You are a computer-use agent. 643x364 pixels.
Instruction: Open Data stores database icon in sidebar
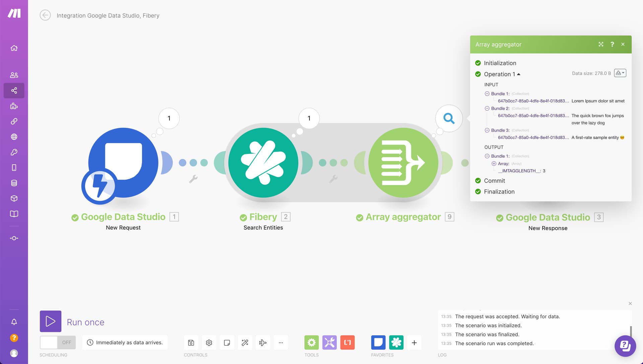14,183
